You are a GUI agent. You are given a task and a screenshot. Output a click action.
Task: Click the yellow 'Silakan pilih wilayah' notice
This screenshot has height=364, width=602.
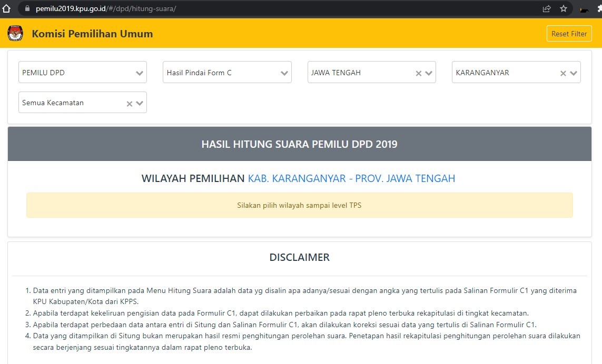[x=299, y=205]
